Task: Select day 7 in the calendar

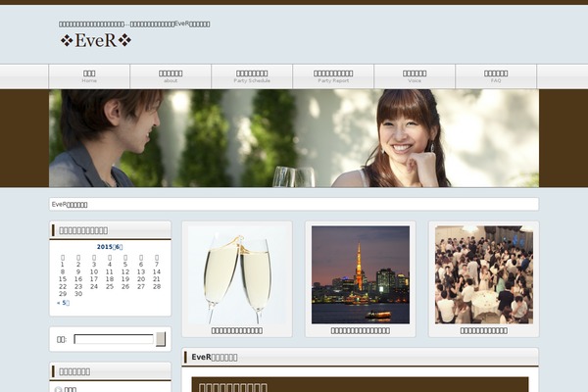Action: 157,265
